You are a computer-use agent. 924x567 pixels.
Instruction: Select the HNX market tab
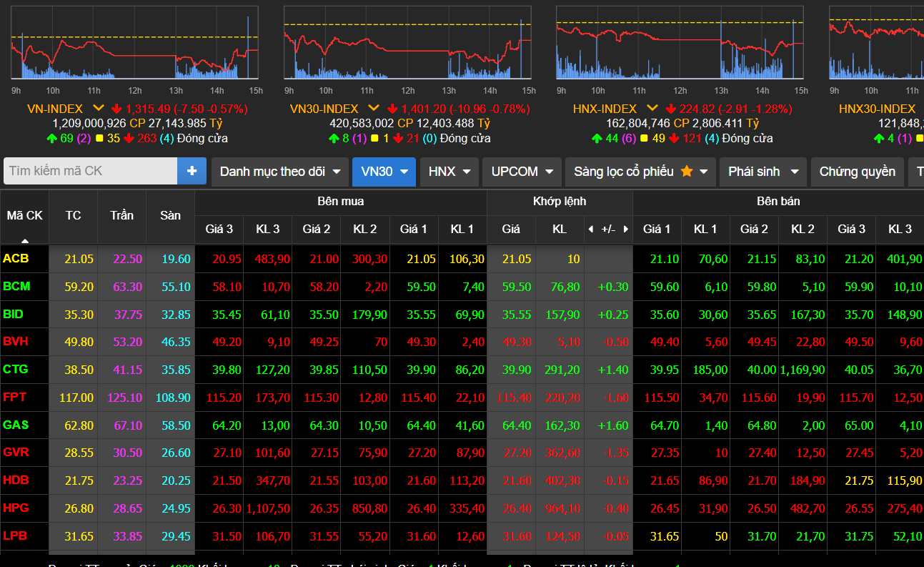[x=449, y=171]
